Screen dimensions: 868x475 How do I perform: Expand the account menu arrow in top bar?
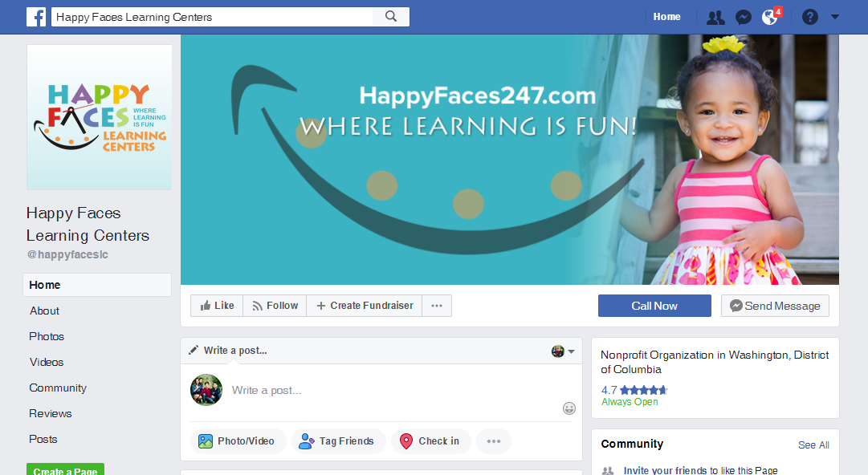coord(835,17)
